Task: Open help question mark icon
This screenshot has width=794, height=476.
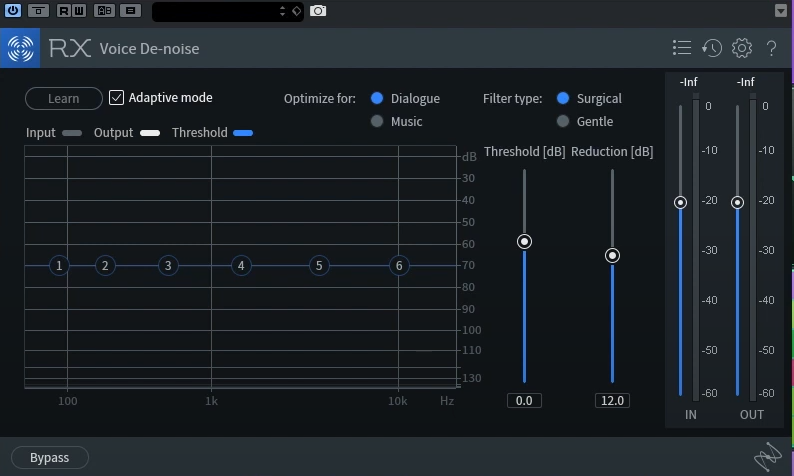Action: click(x=771, y=48)
